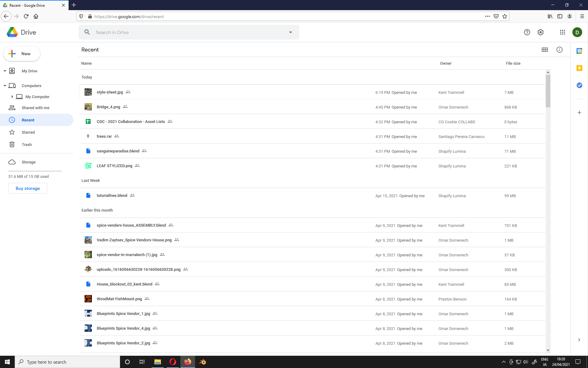This screenshot has width=588, height=368.
Task: Expand My Computer folder tree
Action: tap(12, 97)
